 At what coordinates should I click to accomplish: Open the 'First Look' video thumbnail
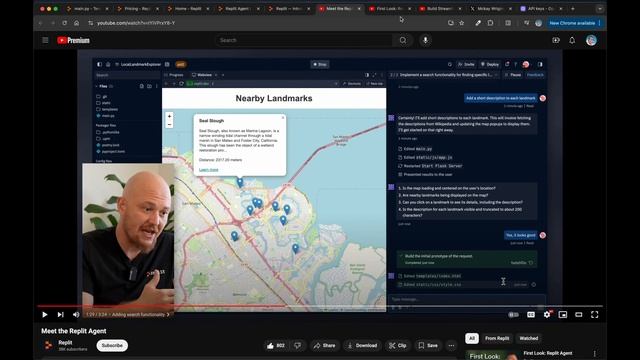(492, 355)
